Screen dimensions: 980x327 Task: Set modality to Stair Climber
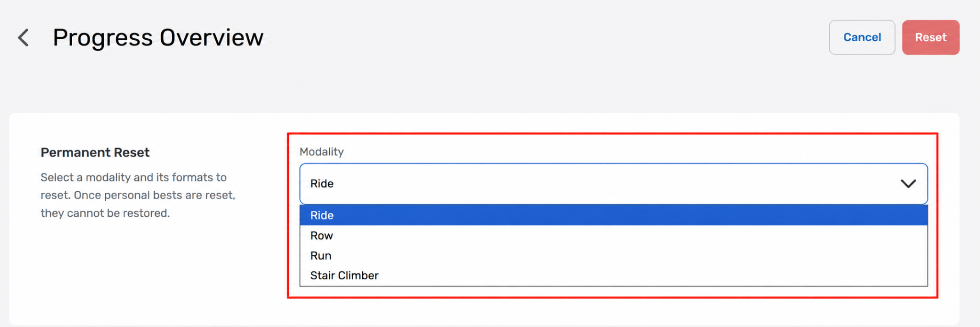(x=613, y=275)
